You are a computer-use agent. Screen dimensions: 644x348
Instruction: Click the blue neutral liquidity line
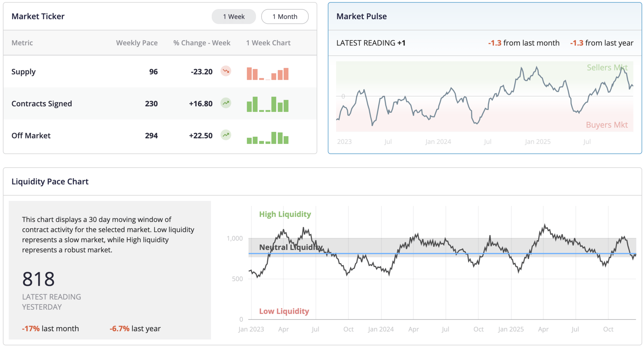[436, 253]
